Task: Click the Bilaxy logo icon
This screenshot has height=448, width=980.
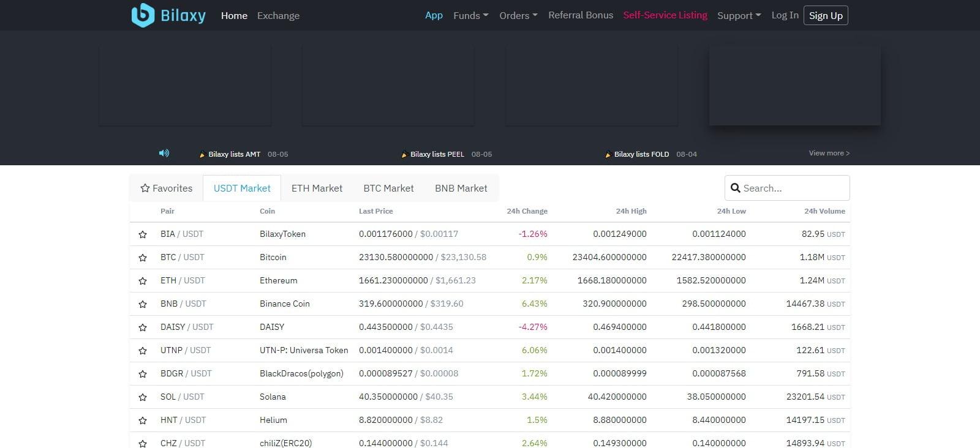Action: coord(143,15)
